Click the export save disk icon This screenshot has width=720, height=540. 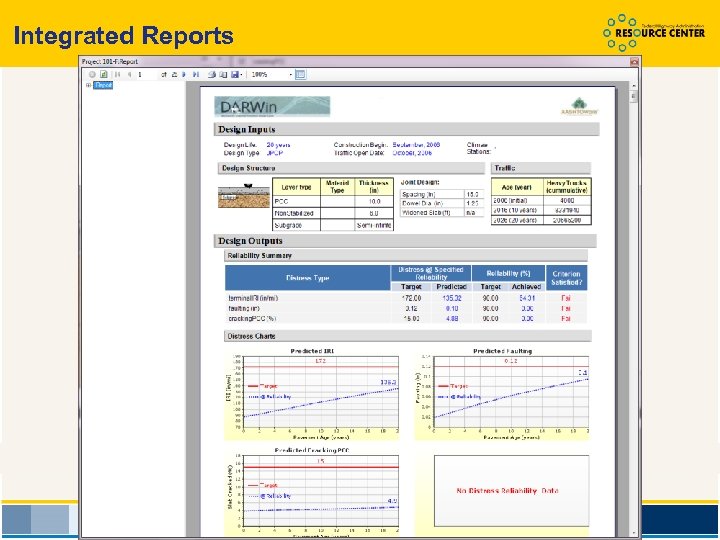tap(235, 74)
